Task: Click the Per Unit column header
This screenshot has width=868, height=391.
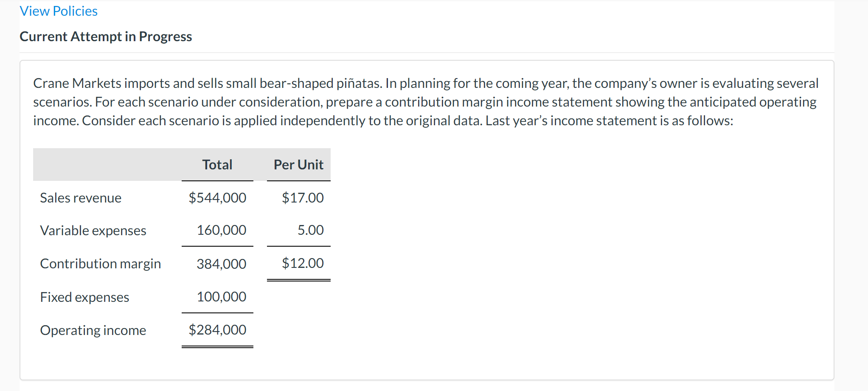Action: pyautogui.click(x=298, y=165)
